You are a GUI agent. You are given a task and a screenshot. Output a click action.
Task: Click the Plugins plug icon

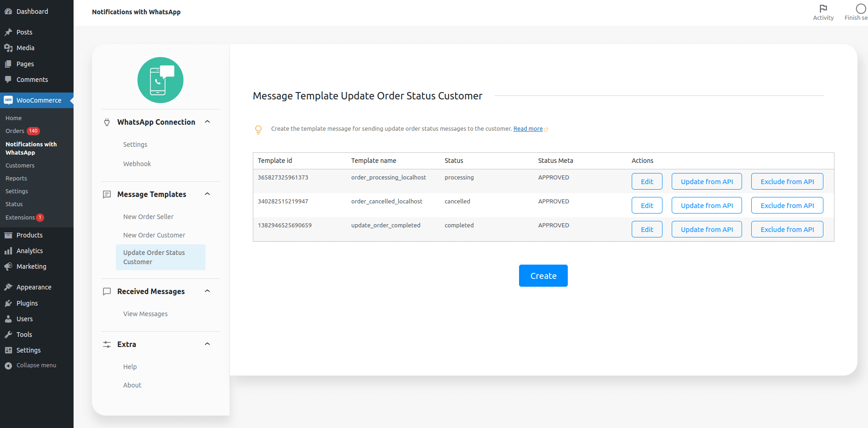pos(8,303)
